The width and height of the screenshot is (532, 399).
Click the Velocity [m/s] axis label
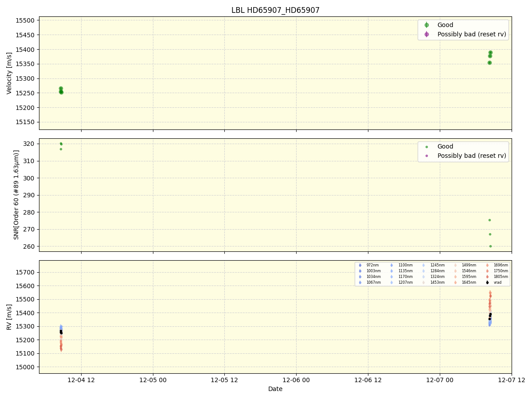[9, 73]
